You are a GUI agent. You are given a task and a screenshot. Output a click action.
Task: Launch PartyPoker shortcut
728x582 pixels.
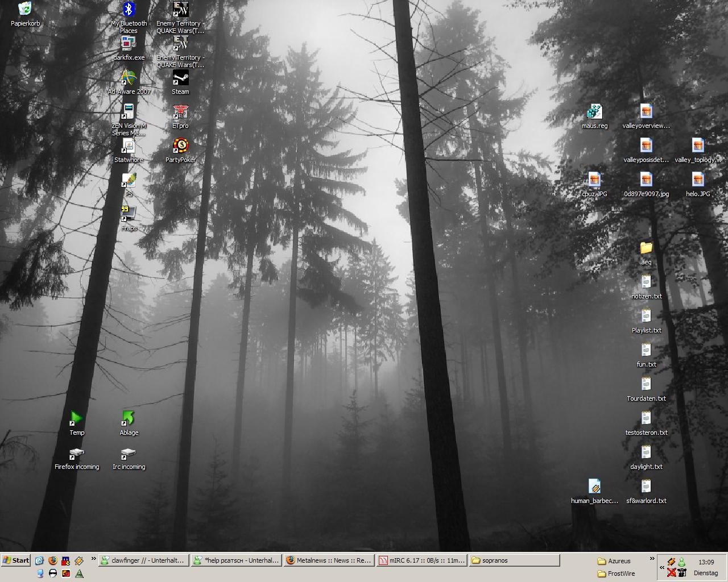coord(180,150)
